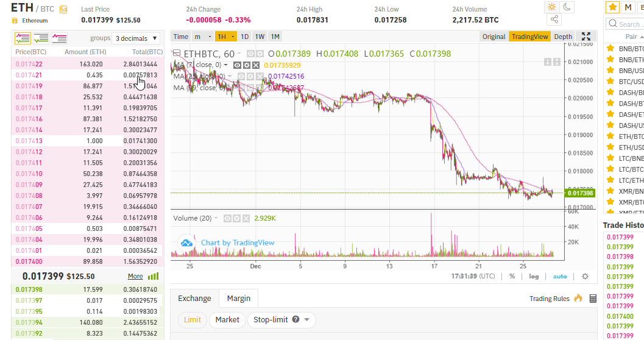This screenshot has width=644, height=340.
Task: Open chart settings gear icon
Action: click(585, 276)
